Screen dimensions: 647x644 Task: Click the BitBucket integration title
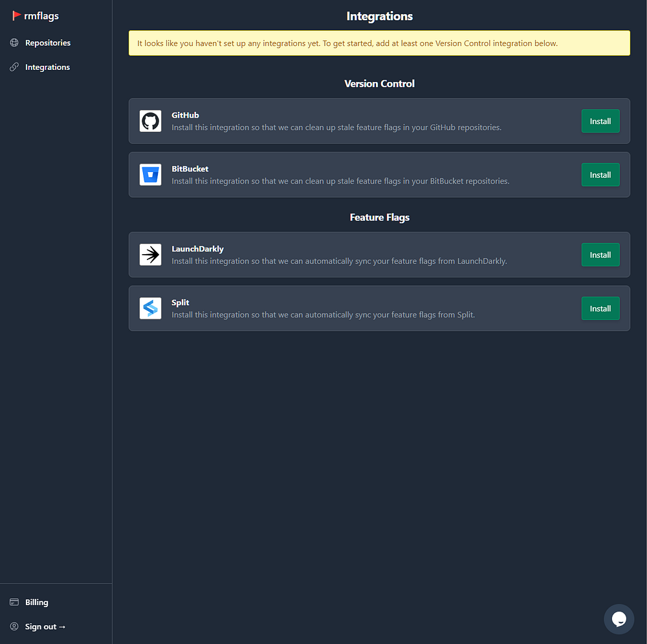pos(190,169)
